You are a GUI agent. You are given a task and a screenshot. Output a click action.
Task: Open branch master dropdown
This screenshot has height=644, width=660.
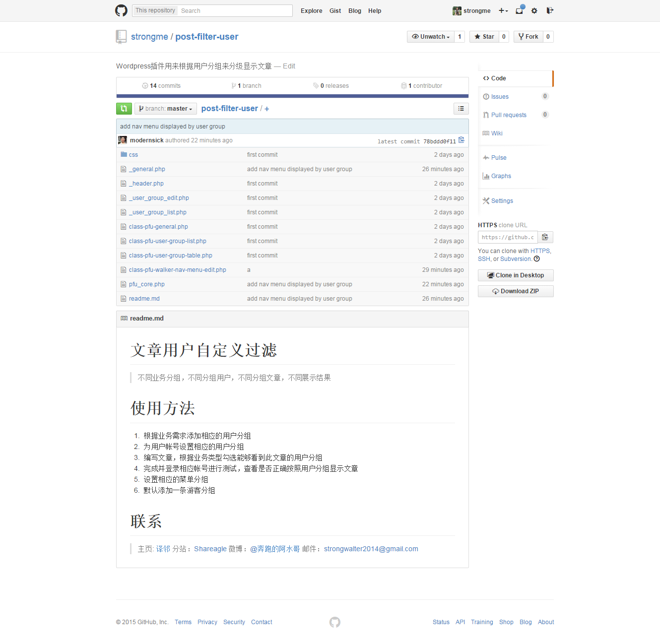point(166,109)
